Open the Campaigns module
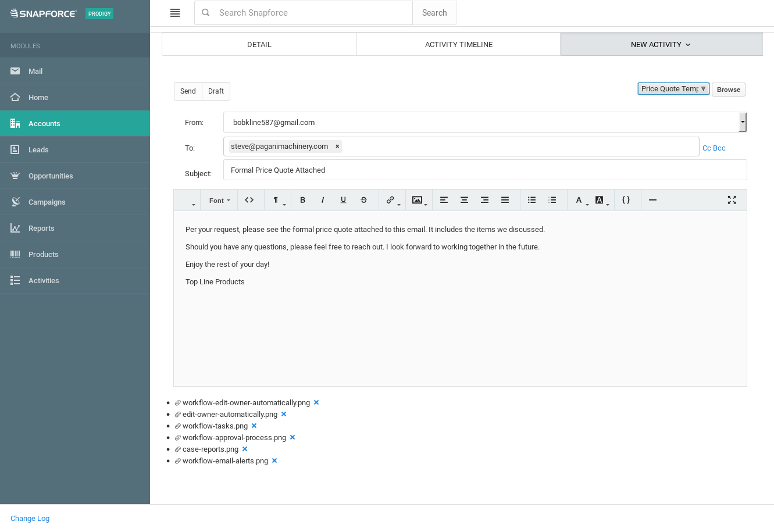Screen dimensions: 774x532 tap(75, 202)
